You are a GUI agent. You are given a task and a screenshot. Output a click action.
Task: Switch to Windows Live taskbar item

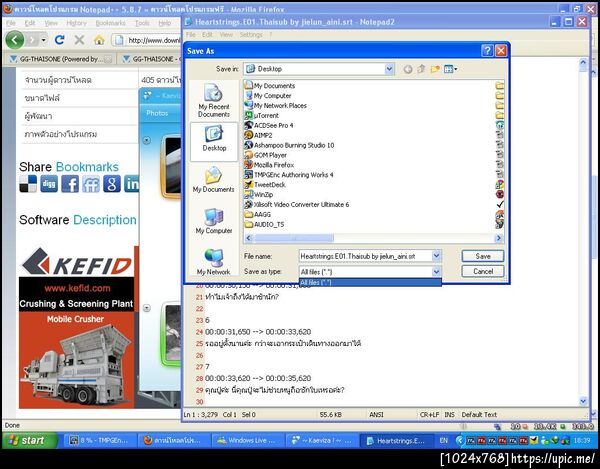(247, 441)
